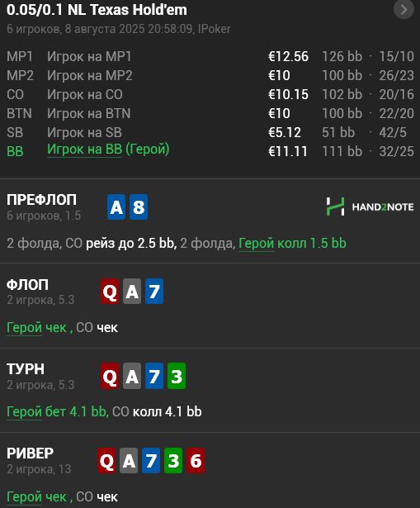Click the gray Ace card on the flop
This screenshot has height=508, width=420.
click(x=132, y=292)
